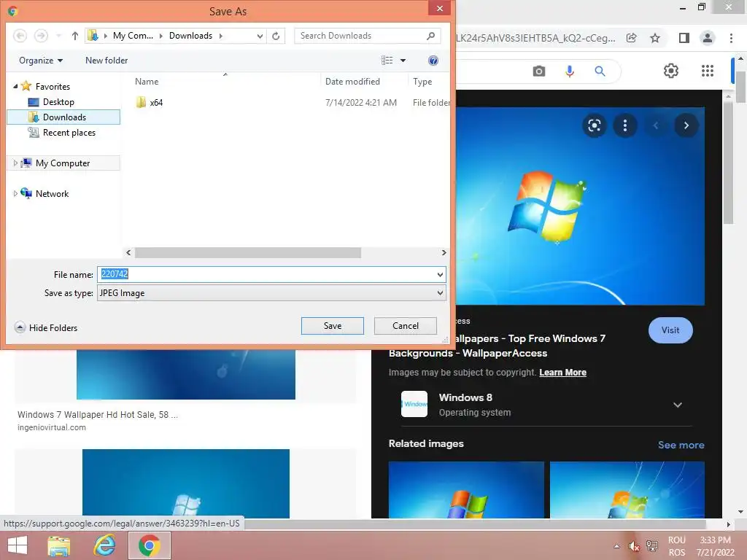The width and height of the screenshot is (747, 560).
Task: Click forward navigation arrow in dialog
Action: (x=42, y=36)
